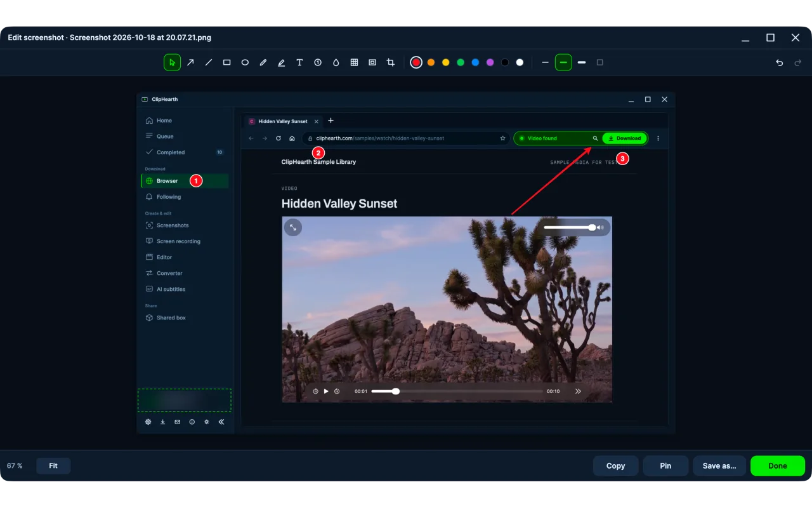Image resolution: width=812 pixels, height=508 pixels.
Task: Maximize the Edit screenshot window
Action: tap(770, 37)
